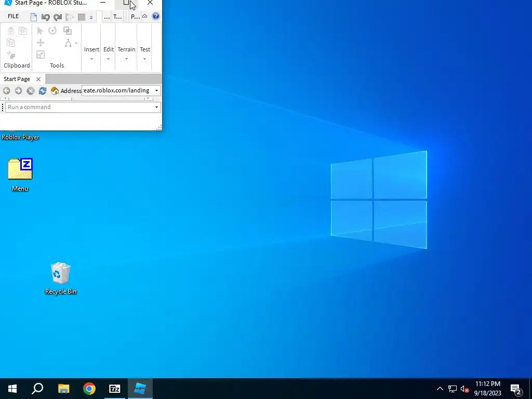Expand the Insert ribbon group
This screenshot has width=532, height=399.
pyautogui.click(x=91, y=53)
